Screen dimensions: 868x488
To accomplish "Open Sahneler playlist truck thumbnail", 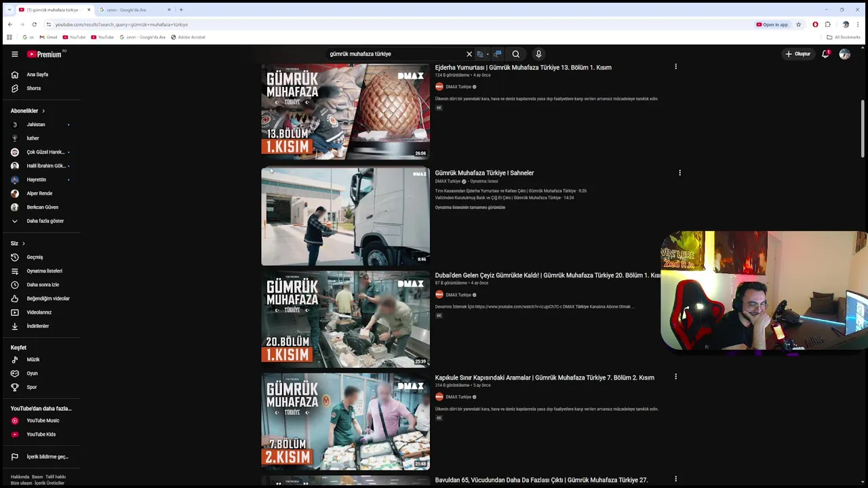I will [x=345, y=216].
